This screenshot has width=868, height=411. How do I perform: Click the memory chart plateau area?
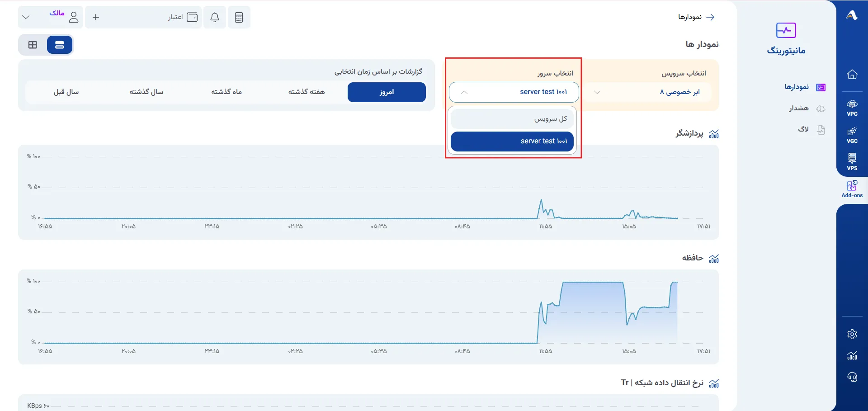point(593,312)
